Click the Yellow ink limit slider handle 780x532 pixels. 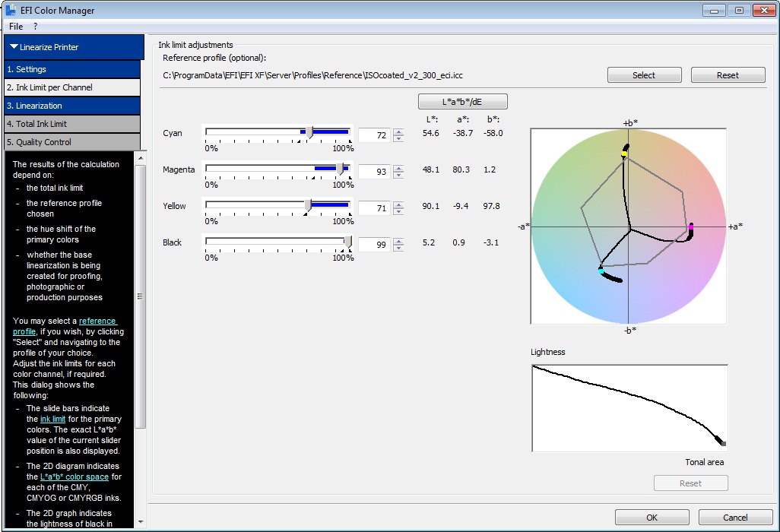click(308, 205)
